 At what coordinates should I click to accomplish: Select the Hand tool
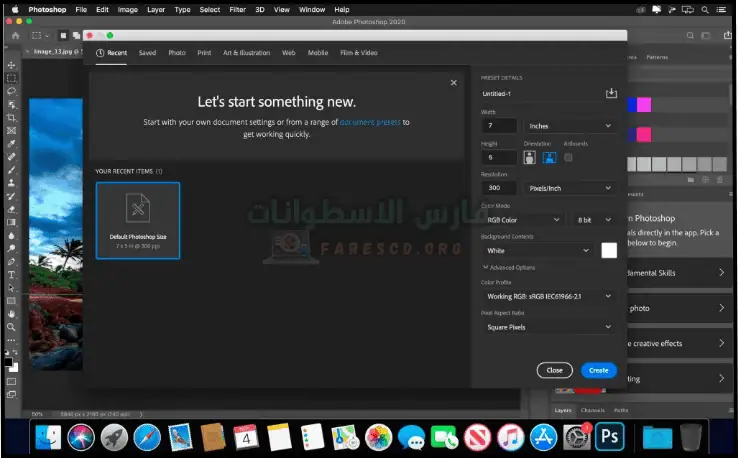12,313
